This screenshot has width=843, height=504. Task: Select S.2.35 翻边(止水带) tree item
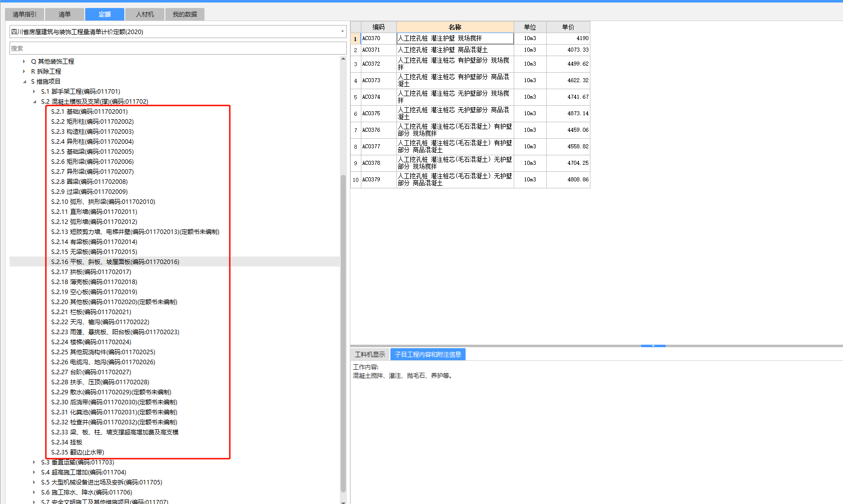pos(78,452)
